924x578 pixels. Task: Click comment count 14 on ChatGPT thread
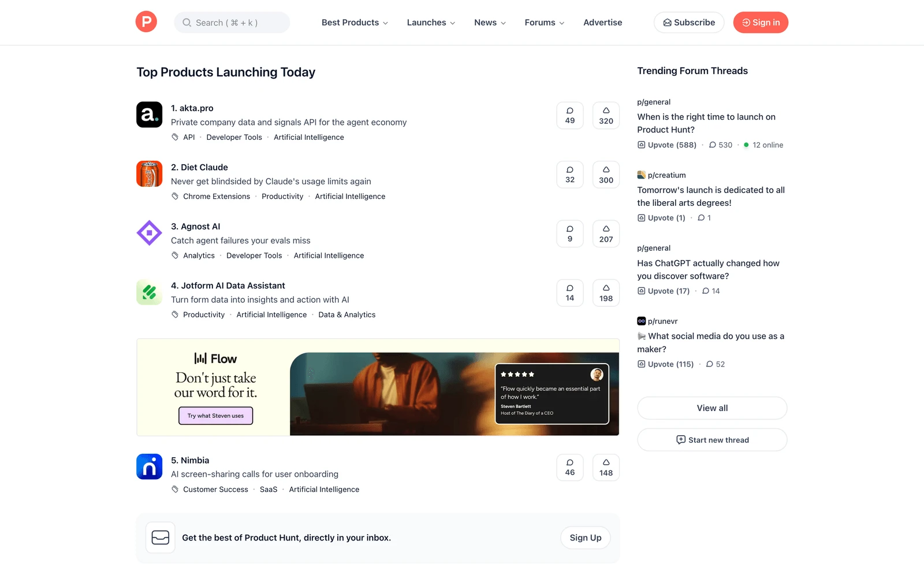711,291
